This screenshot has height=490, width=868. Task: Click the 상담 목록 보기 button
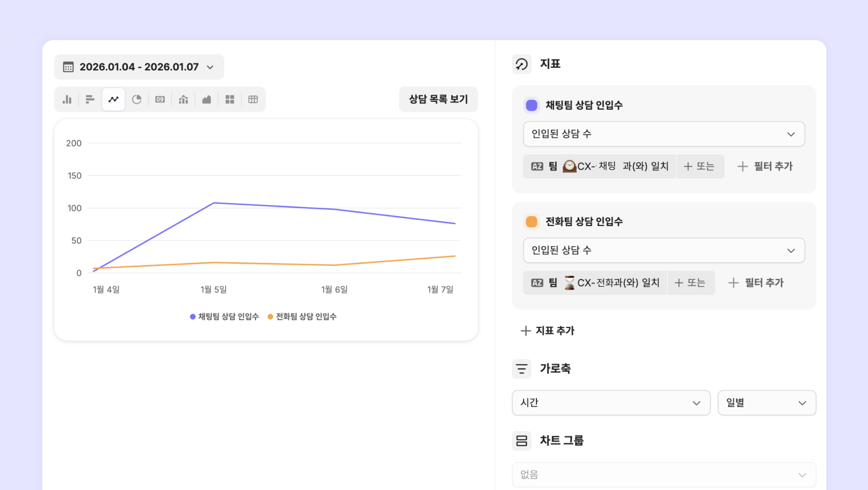(x=438, y=100)
